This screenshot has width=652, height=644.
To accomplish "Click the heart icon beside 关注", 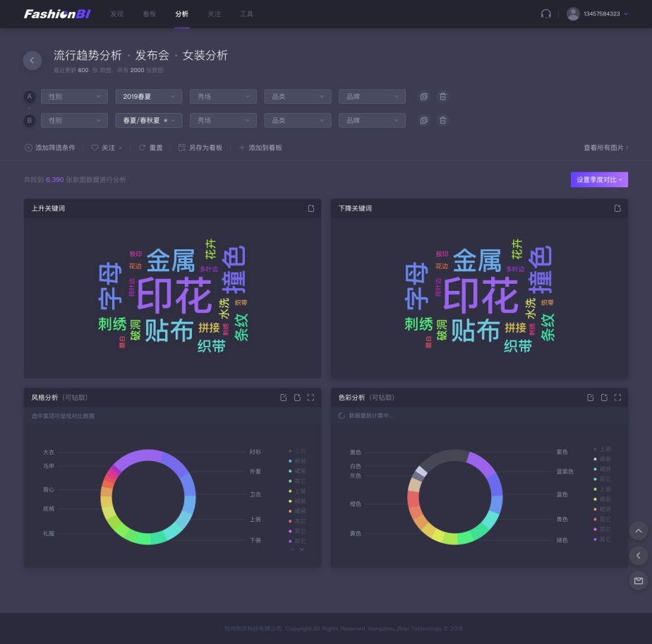I will coord(95,148).
